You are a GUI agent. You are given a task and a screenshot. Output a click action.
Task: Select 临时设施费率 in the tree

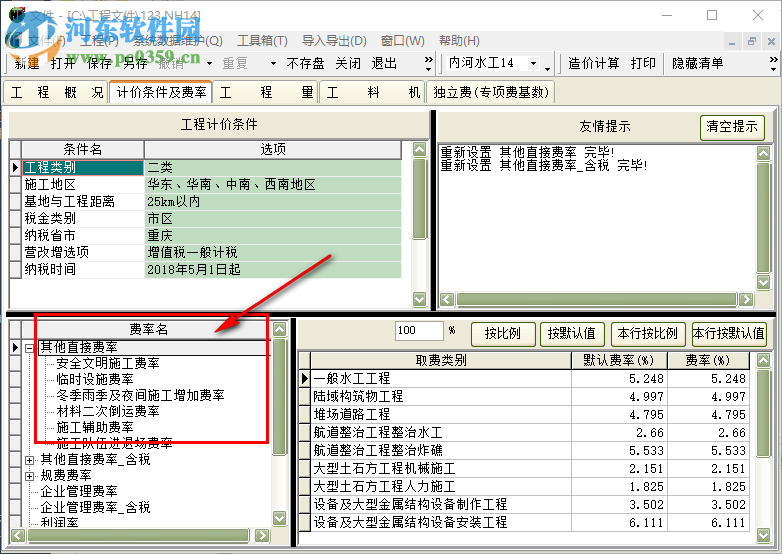click(x=95, y=379)
